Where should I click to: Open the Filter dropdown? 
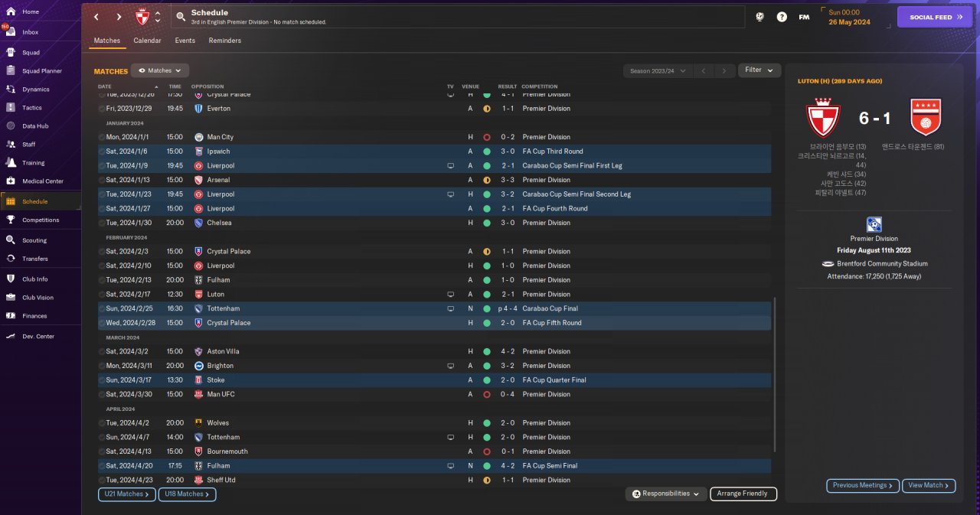point(759,70)
